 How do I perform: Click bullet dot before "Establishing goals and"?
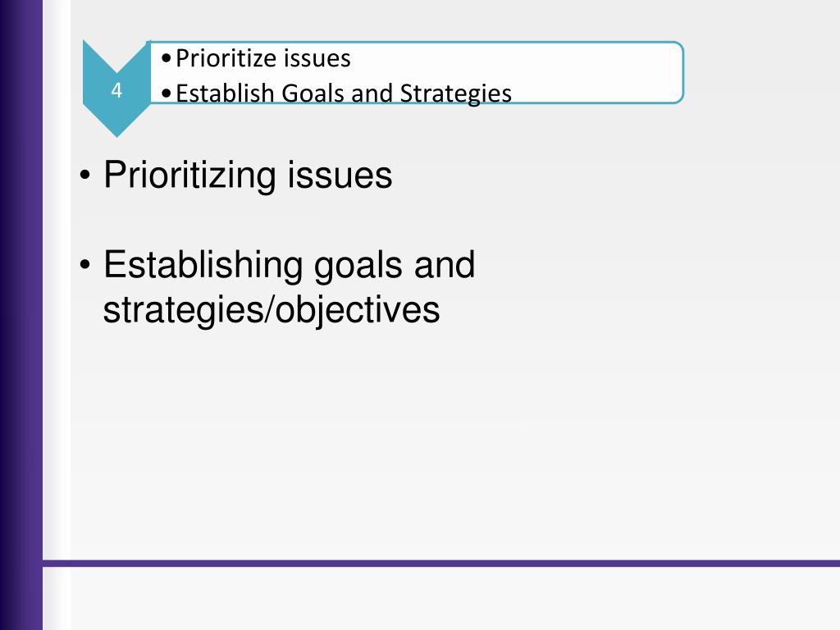click(84, 265)
